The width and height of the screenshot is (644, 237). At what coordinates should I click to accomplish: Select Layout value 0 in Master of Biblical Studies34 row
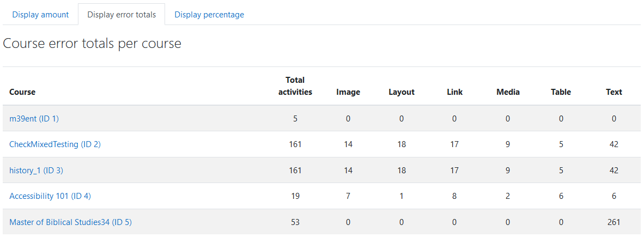[402, 222]
